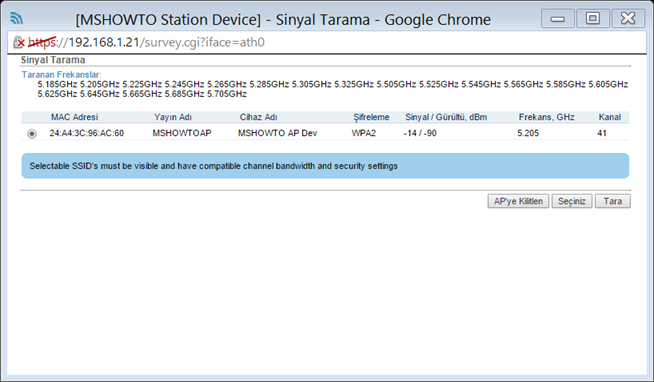Maximize the Sinyal Tarama window

[593, 19]
